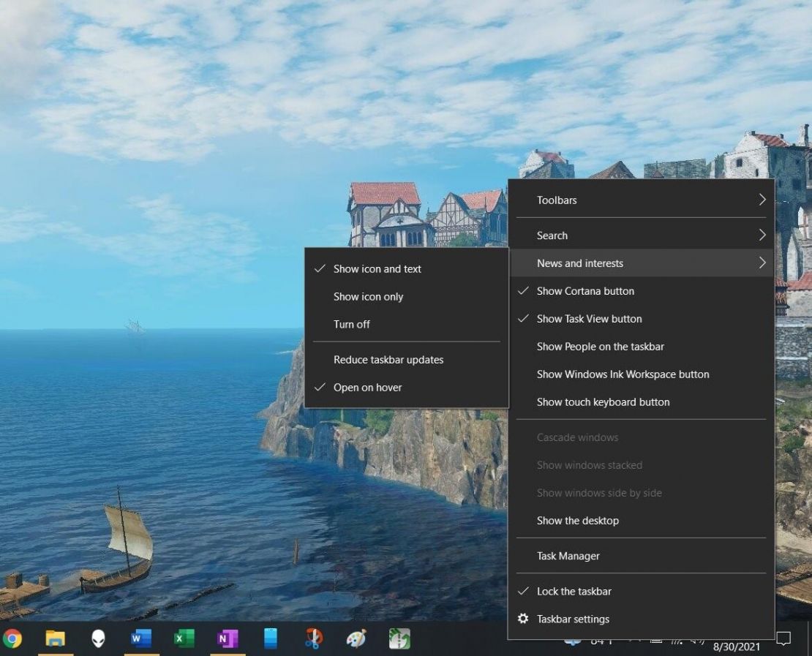Screen dimensions: 812x656
Task: Open Microsoft Excel from the taskbar
Action: (x=184, y=638)
